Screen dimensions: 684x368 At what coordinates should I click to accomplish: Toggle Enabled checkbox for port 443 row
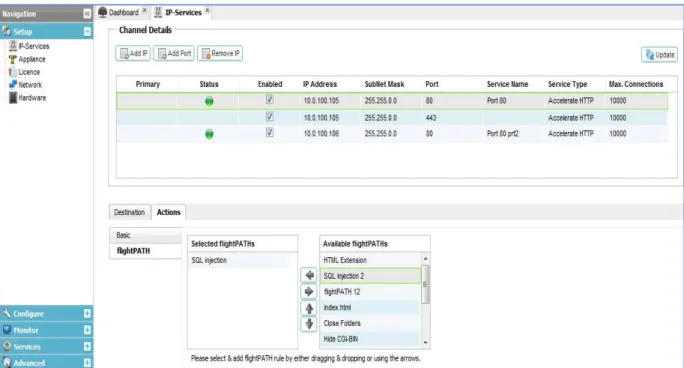click(x=270, y=116)
